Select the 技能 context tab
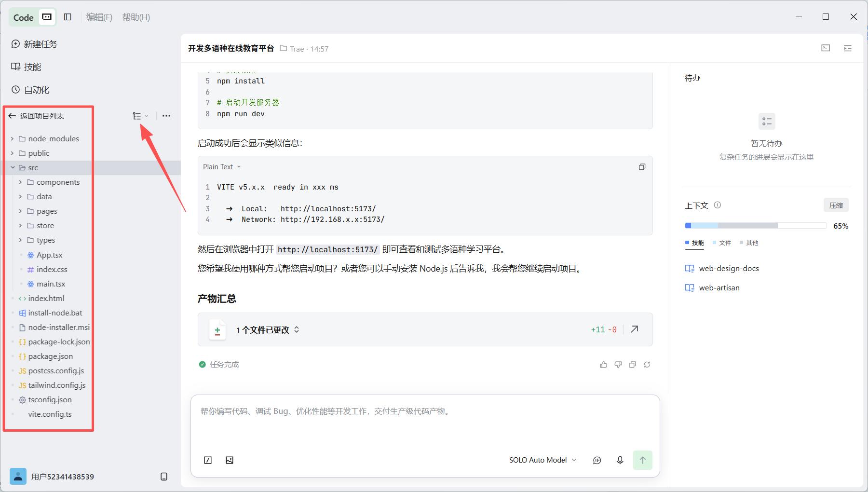The width and height of the screenshot is (868, 492). click(694, 243)
